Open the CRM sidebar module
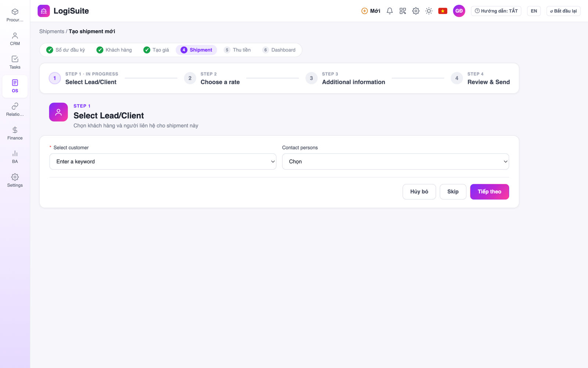588x368 pixels. [x=15, y=39]
